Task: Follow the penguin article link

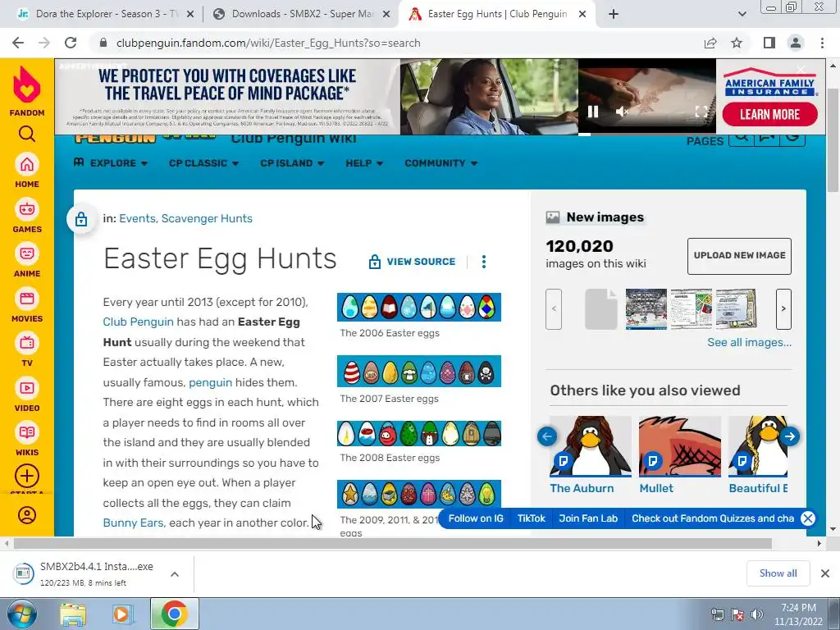Action: [211, 382]
